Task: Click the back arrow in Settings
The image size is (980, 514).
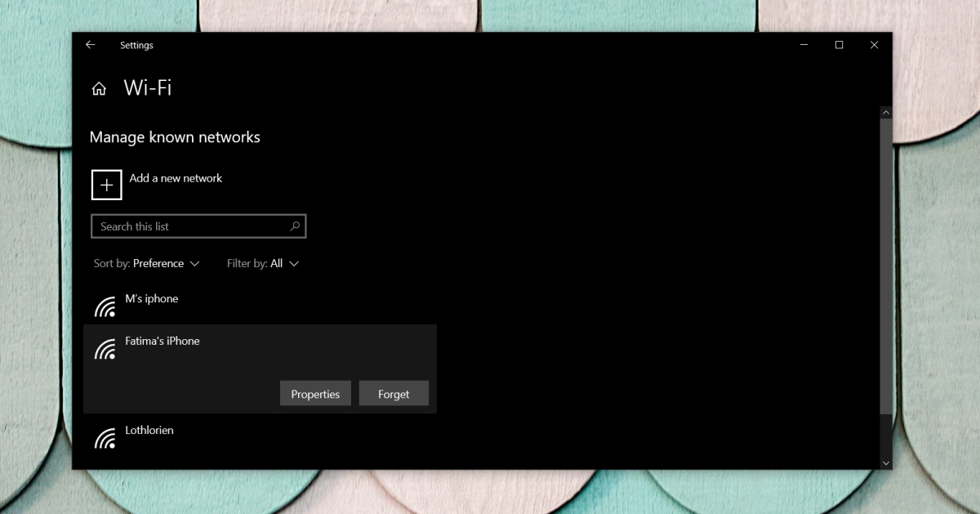Action: (x=90, y=45)
